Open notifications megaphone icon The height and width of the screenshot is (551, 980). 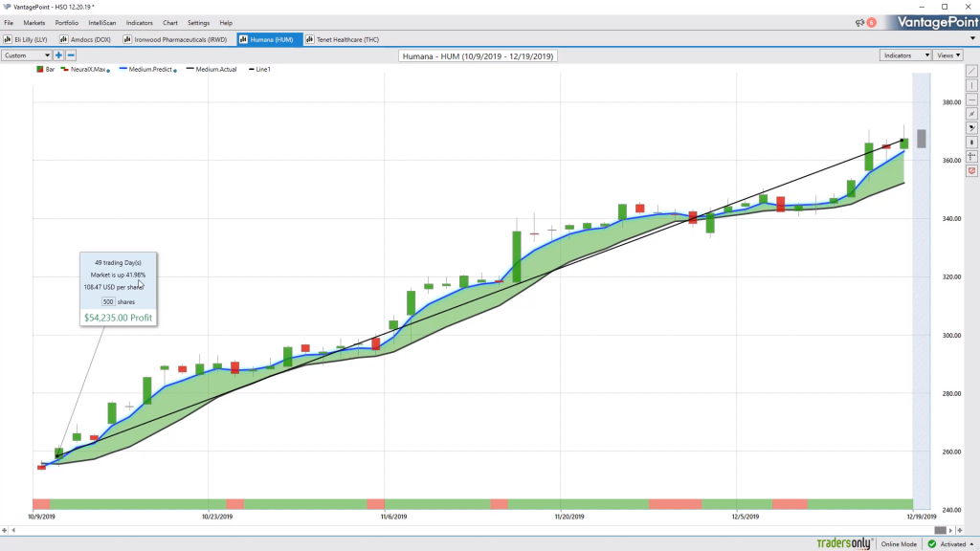[x=860, y=23]
